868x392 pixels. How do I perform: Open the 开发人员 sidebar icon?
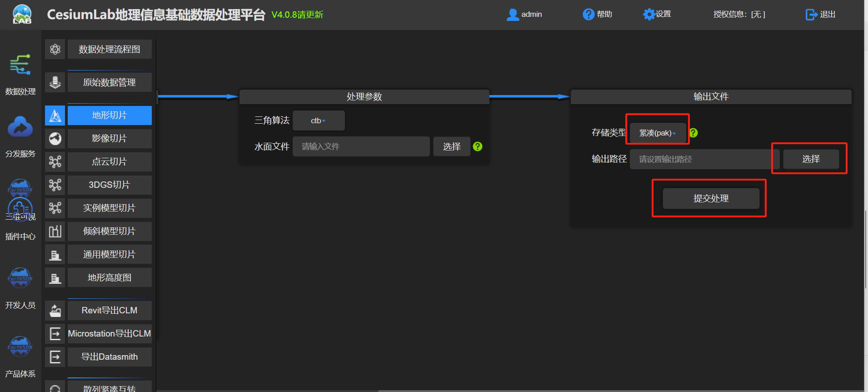[x=20, y=278]
